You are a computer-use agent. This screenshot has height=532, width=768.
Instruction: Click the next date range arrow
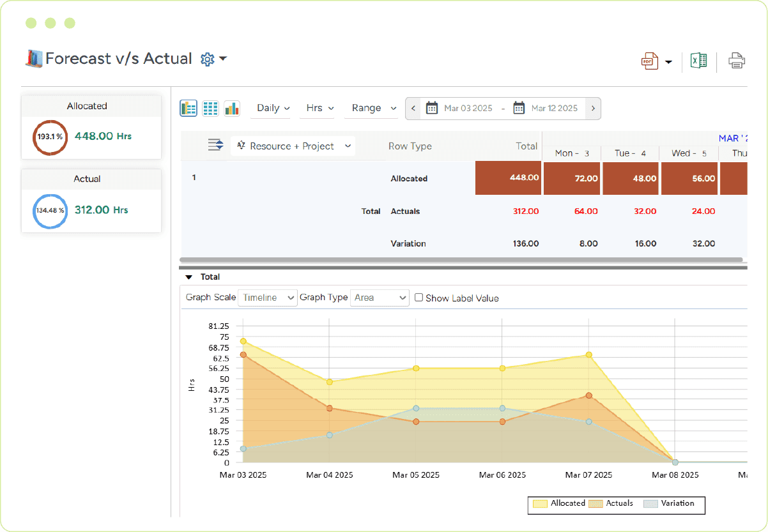[593, 108]
